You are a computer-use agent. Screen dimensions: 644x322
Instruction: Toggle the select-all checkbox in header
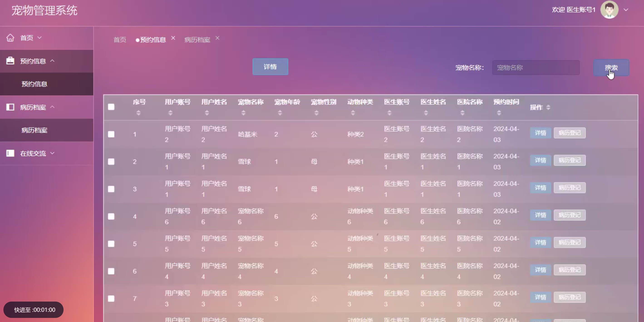111,107
